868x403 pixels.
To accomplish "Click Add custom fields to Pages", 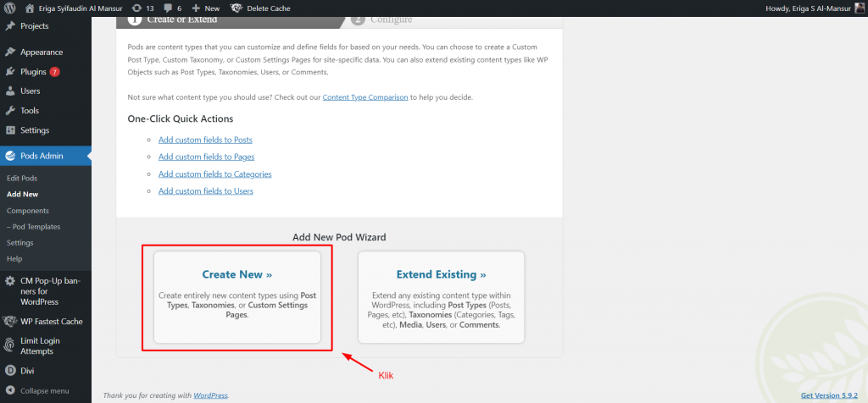I will point(207,157).
